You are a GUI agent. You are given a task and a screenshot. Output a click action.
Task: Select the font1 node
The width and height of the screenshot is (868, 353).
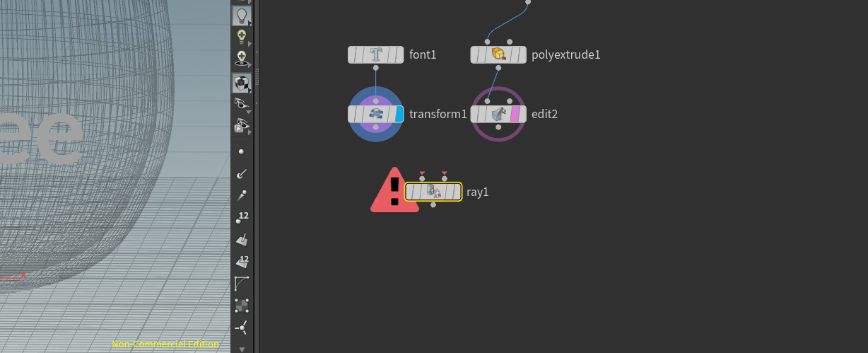tap(376, 54)
